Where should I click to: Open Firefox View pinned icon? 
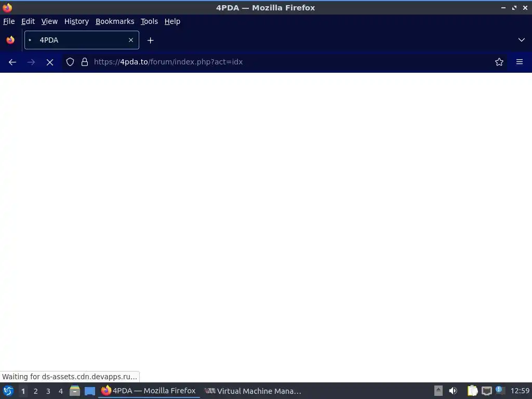[x=10, y=40]
